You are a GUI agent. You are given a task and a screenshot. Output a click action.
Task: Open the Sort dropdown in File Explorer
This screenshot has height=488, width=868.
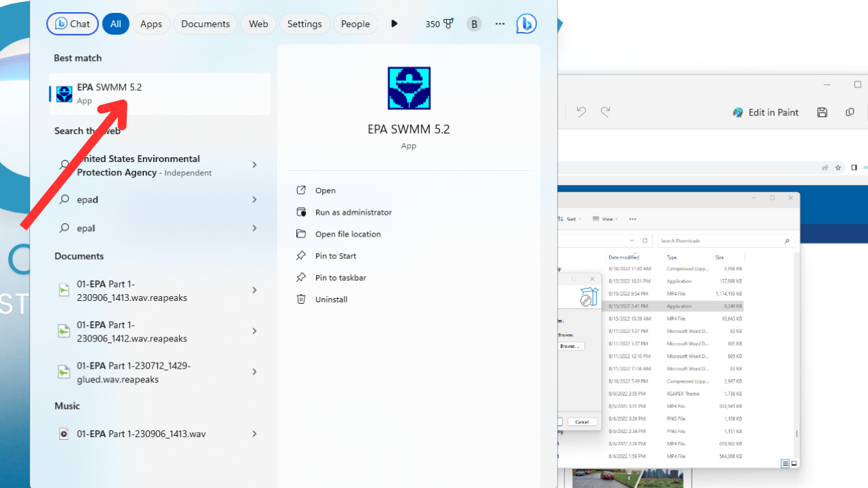[x=571, y=218]
